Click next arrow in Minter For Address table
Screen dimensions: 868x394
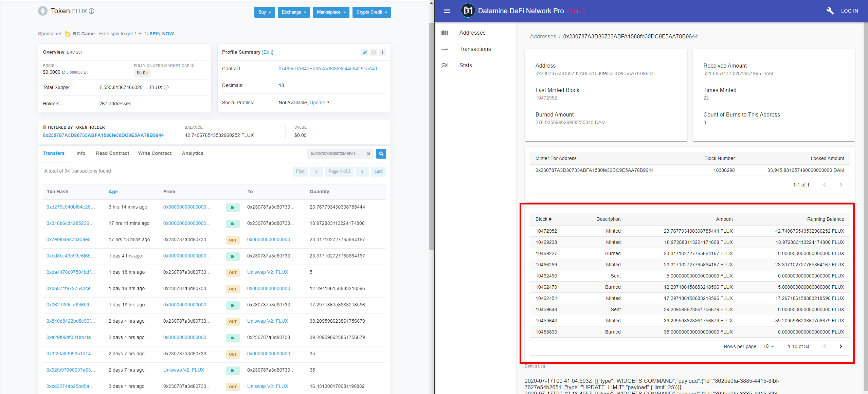pos(841,185)
